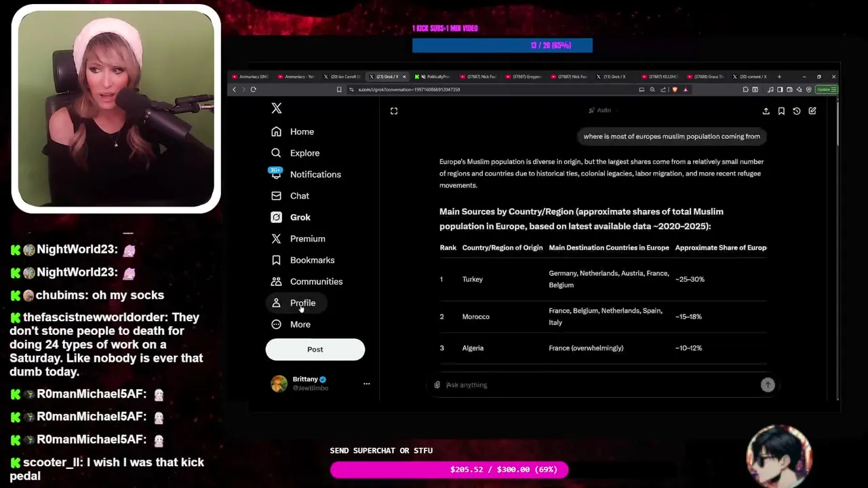Open a new browser tab
This screenshot has height=488, width=868.
point(779,77)
